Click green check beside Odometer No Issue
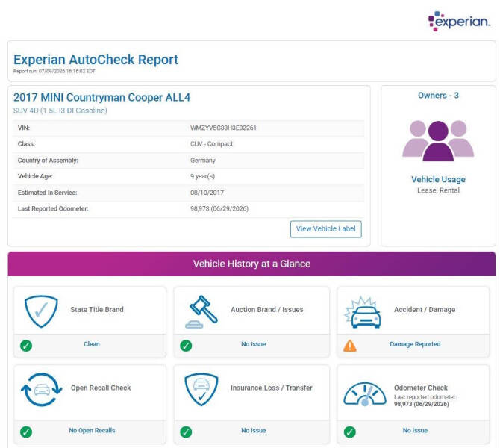The image size is (500, 448). coord(350,432)
